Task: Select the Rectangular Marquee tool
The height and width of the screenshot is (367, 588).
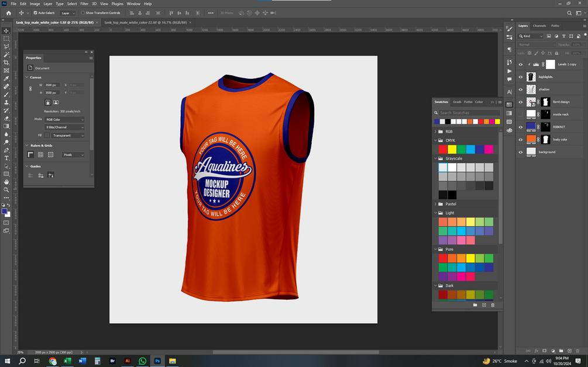Action: coord(6,39)
